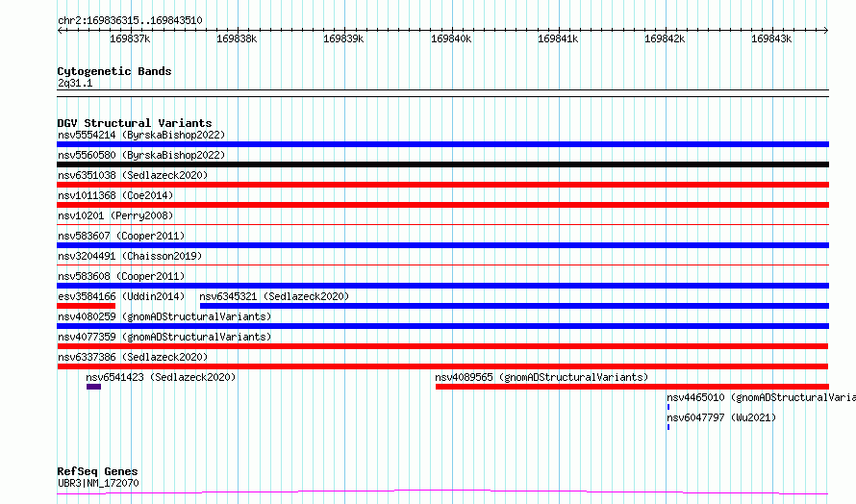The width and height of the screenshot is (856, 504).
Task: Click the 169843k ruler position
Action: [x=771, y=38]
